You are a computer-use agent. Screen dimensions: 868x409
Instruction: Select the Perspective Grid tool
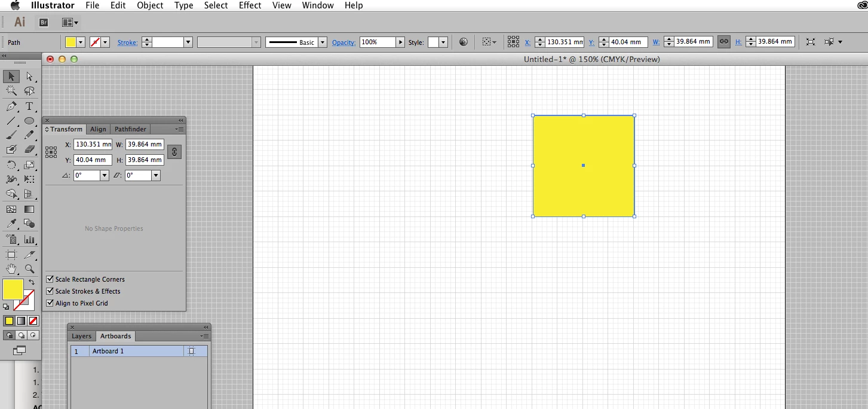(x=29, y=194)
